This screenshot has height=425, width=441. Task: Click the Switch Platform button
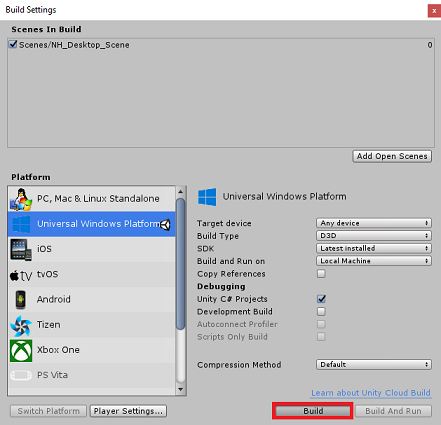click(48, 411)
